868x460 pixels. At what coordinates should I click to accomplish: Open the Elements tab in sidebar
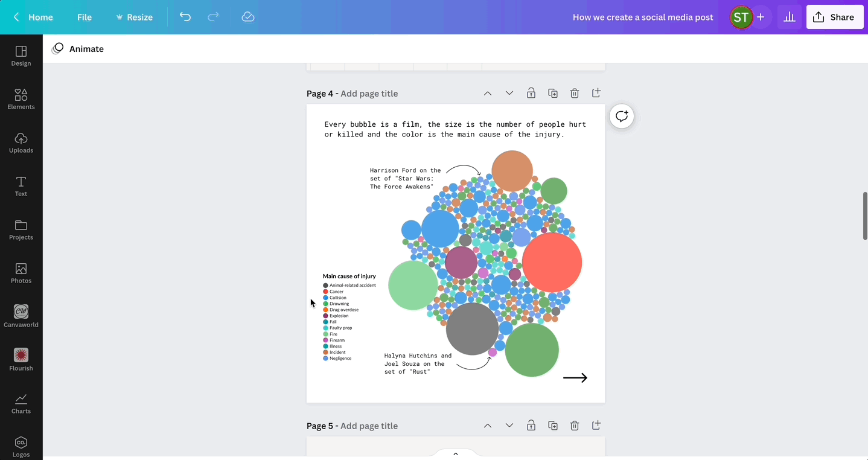(21, 99)
